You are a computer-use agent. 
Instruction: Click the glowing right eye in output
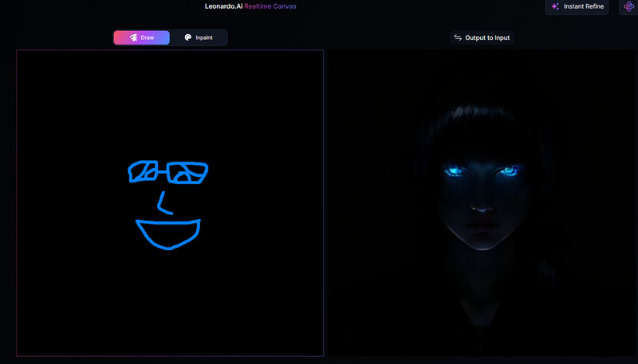[x=507, y=170]
